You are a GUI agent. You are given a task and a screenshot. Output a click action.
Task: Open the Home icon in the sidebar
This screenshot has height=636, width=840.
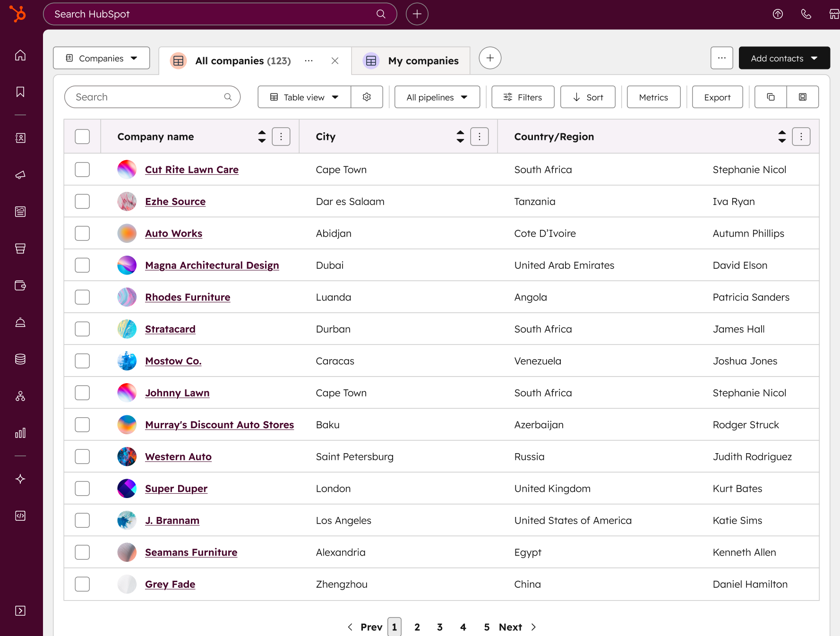pyautogui.click(x=20, y=55)
